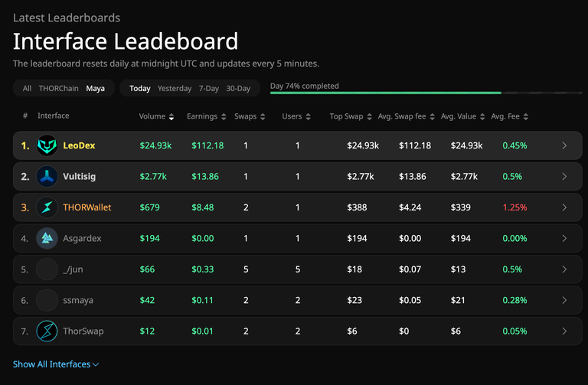588x385 pixels.
Task: Open Vultisig details via row chevron
Action: tap(564, 177)
